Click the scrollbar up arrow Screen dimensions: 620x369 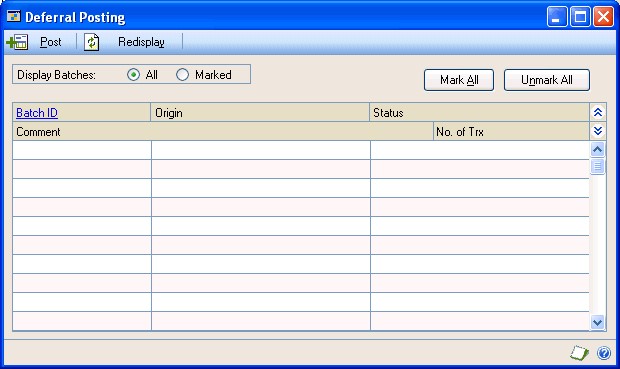click(597, 149)
